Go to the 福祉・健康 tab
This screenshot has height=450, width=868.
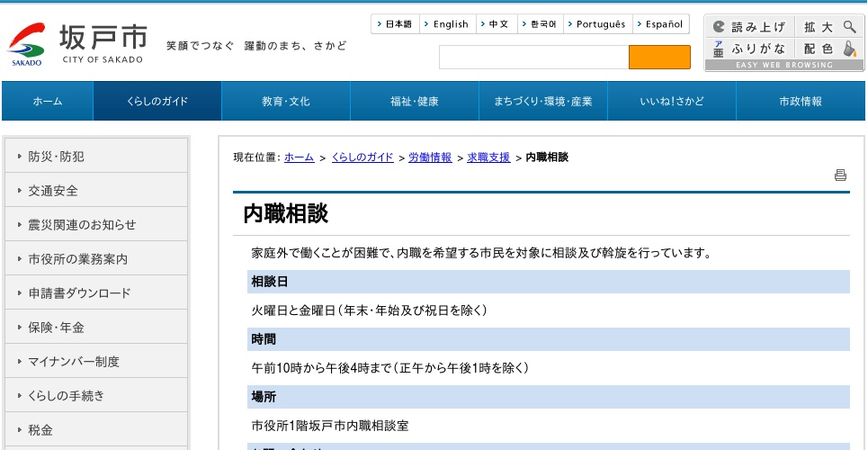(415, 102)
